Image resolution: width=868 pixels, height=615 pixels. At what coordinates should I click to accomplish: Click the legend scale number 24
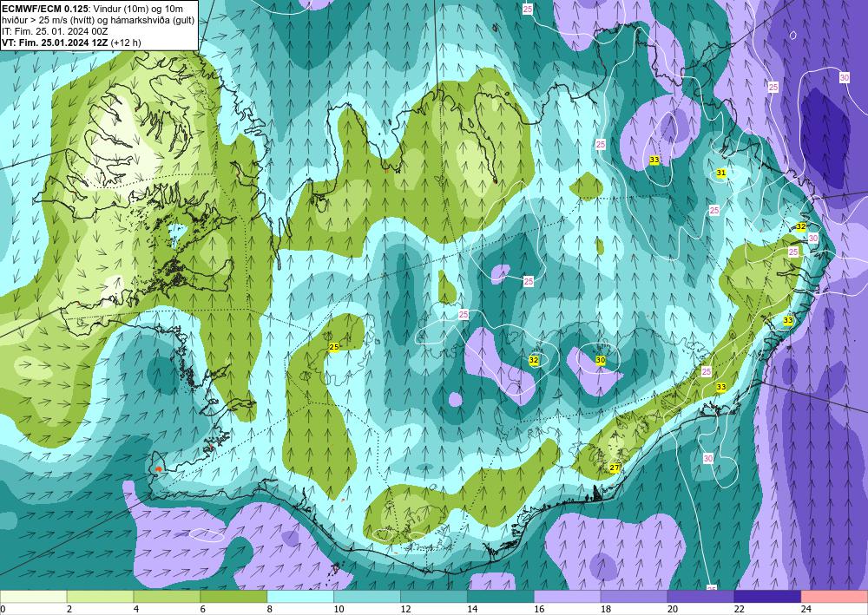tap(806, 610)
